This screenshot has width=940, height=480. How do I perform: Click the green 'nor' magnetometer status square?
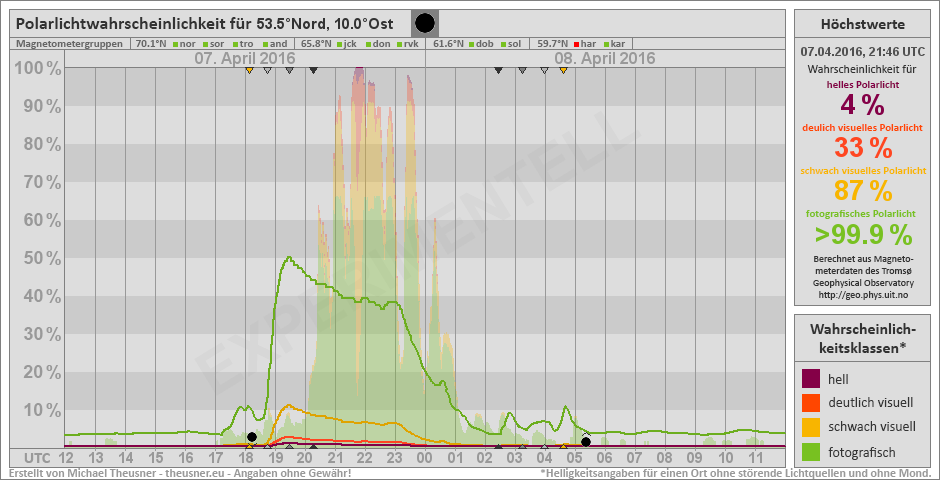(175, 44)
